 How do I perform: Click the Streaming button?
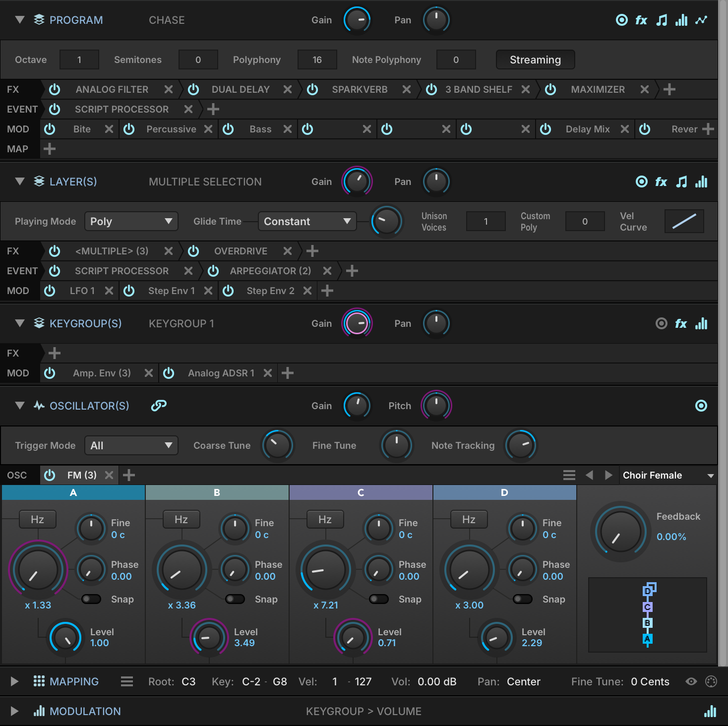pos(536,60)
